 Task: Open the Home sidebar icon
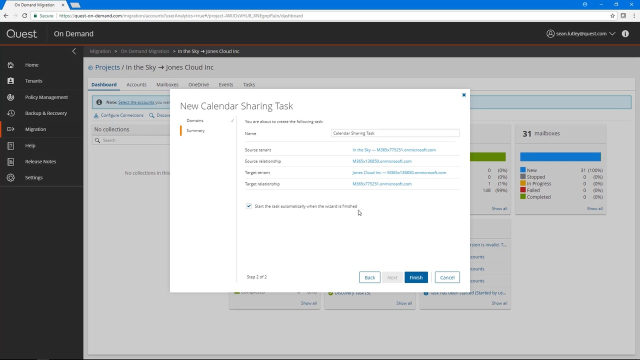coord(11,65)
